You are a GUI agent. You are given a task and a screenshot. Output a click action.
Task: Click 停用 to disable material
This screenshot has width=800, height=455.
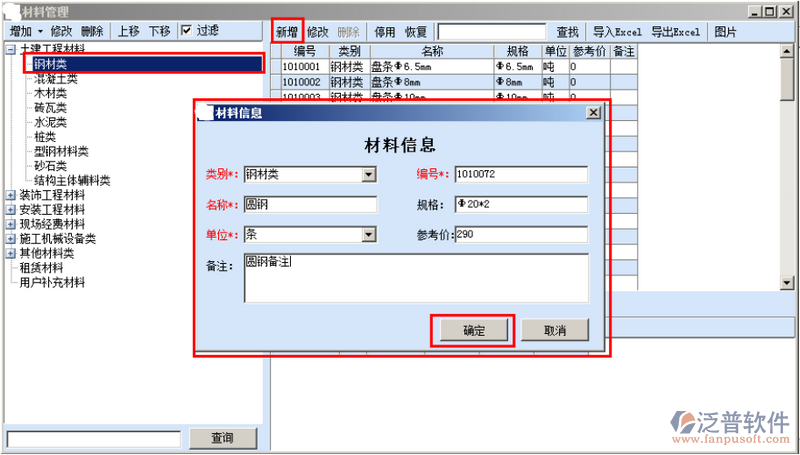point(385,32)
